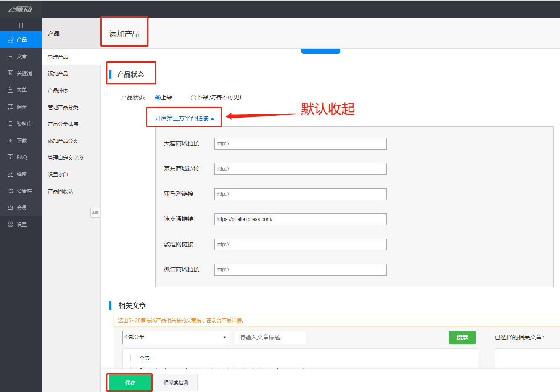Open 管理产品分类 in the submenu
560x392 pixels.
63,107
